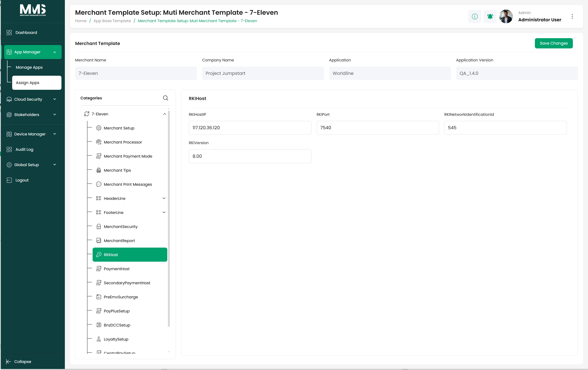
Task: Go to Audit Log in sidebar
Action: 24,149
